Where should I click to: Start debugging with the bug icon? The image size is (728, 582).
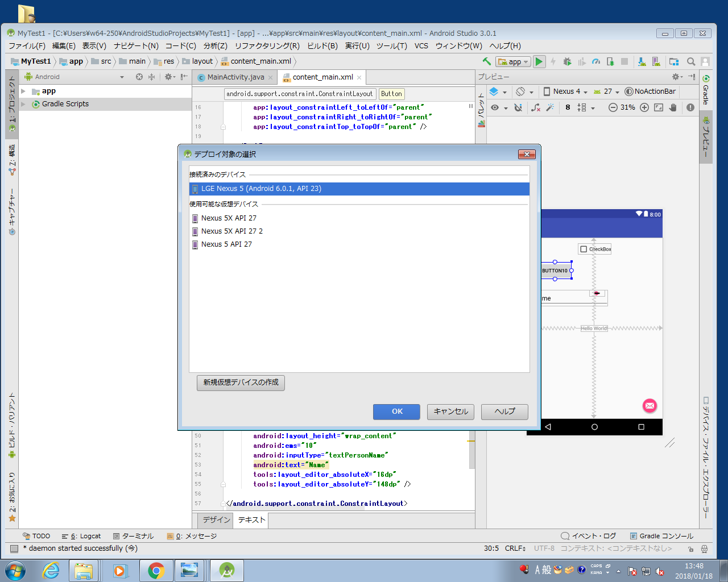click(568, 61)
